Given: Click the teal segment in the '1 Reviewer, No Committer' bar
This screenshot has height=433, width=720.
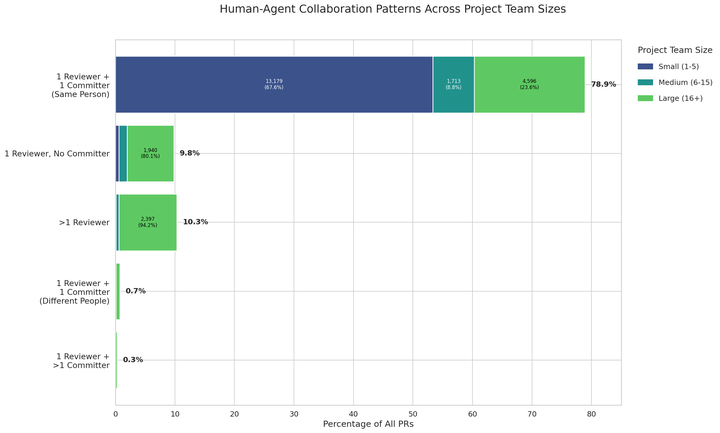Looking at the screenshot, I should (123, 153).
